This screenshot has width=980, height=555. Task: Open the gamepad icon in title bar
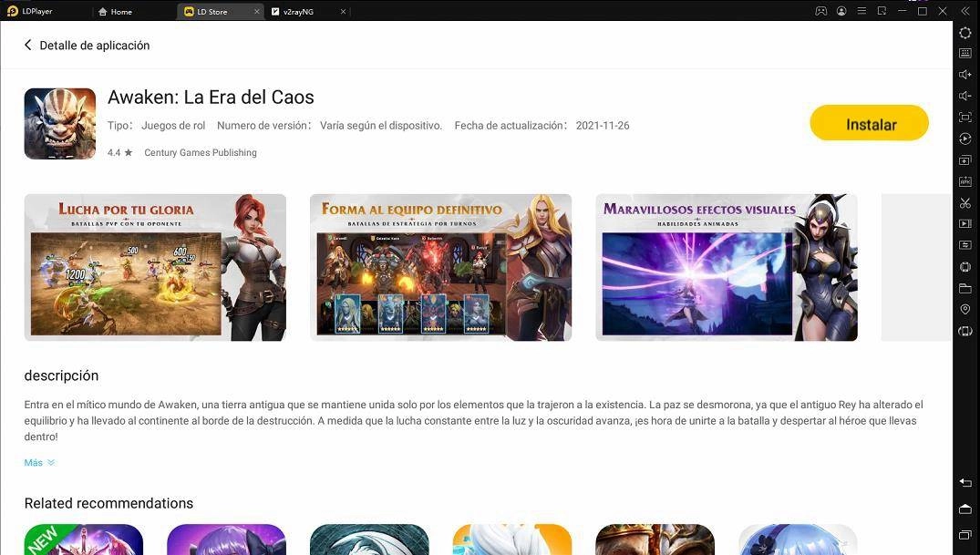point(820,11)
